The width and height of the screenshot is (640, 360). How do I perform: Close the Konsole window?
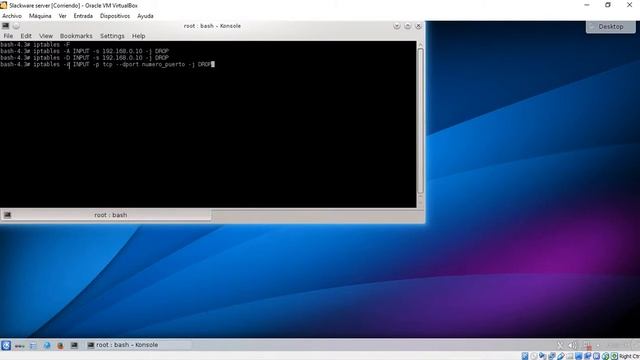pyautogui.click(x=418, y=26)
